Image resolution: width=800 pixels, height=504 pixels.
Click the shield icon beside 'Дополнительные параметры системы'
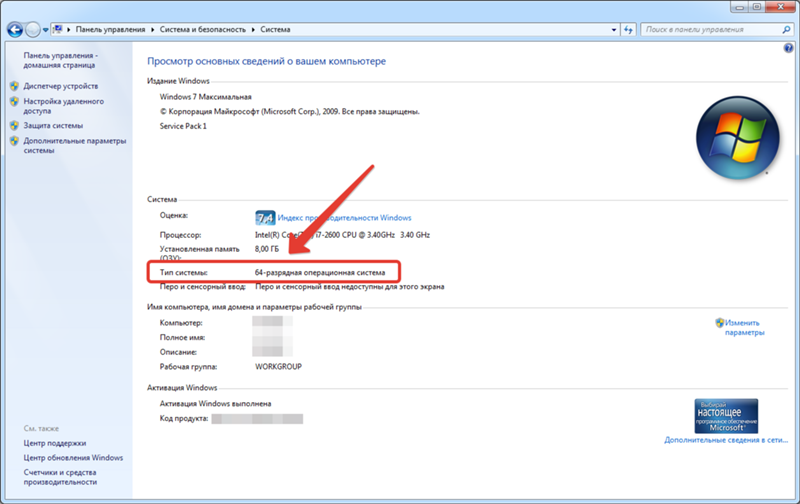14,141
